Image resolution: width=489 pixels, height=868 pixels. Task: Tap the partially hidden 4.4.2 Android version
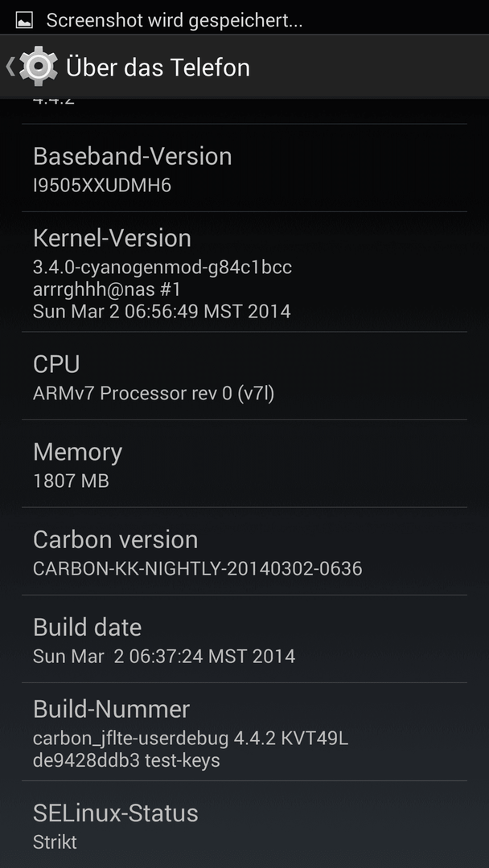[x=54, y=102]
